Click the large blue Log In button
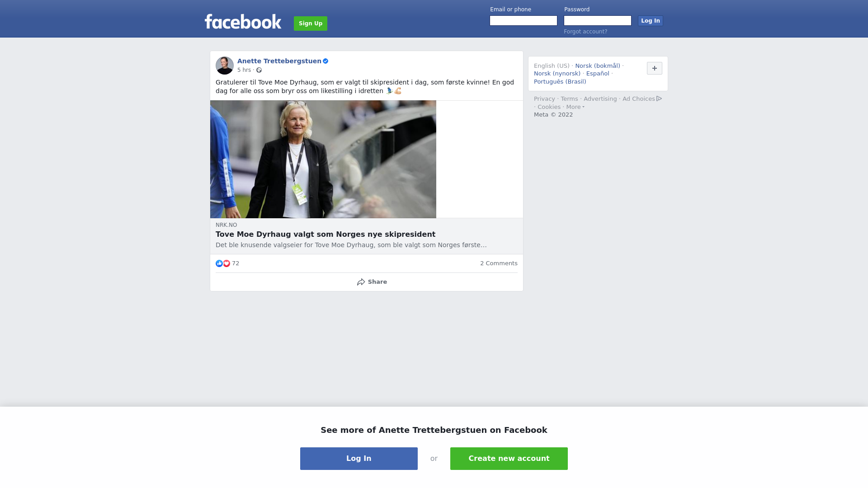This screenshot has height=488, width=868. point(359,459)
